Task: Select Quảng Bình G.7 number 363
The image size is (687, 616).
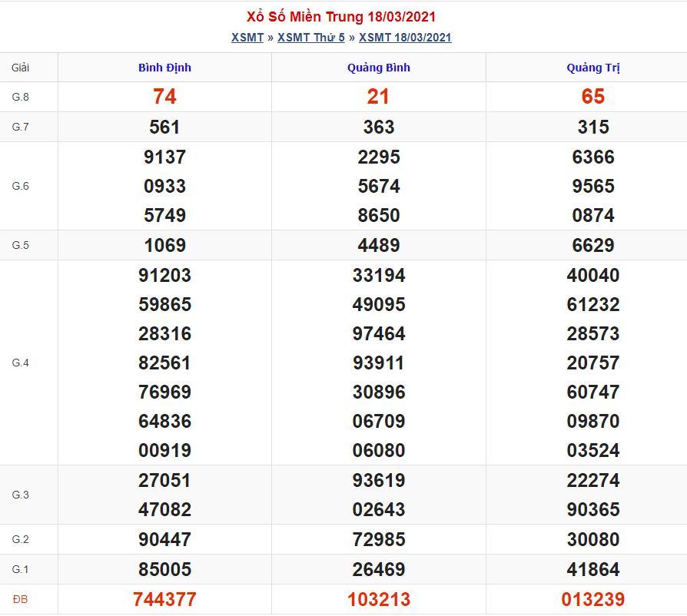Action: [379, 127]
